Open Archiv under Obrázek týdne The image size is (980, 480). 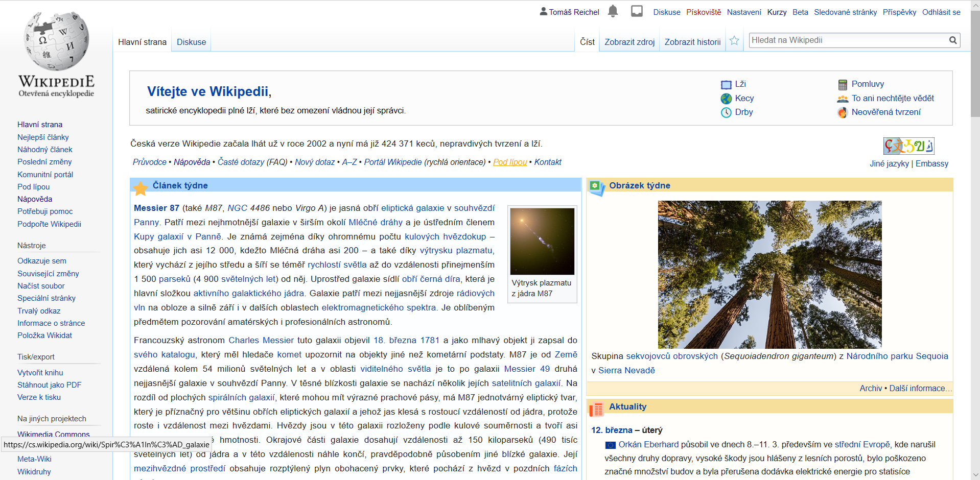click(871, 389)
